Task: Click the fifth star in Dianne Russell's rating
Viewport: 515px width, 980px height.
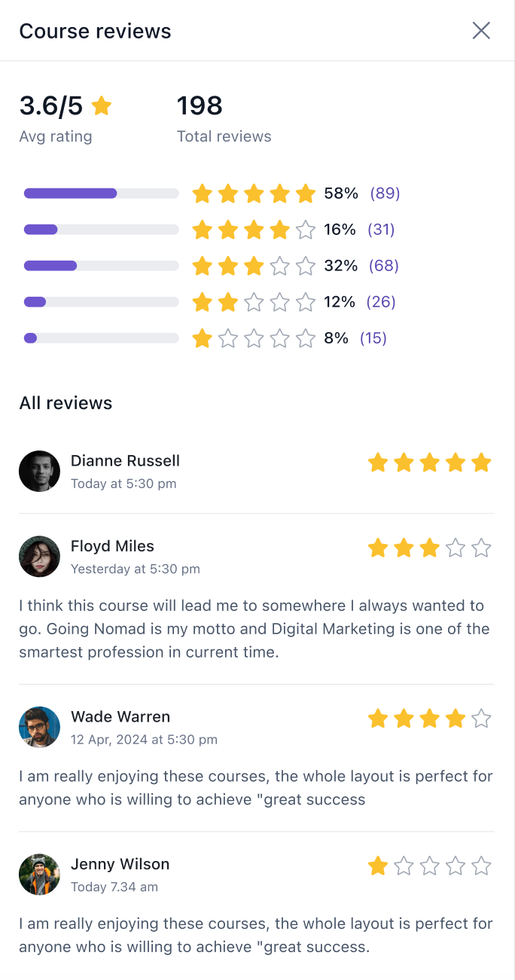Action: 481,463
